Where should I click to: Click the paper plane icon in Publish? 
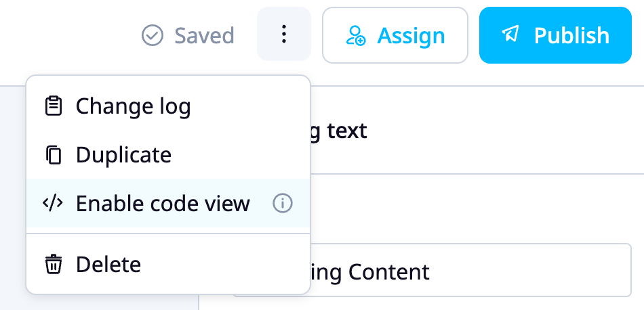tap(510, 34)
